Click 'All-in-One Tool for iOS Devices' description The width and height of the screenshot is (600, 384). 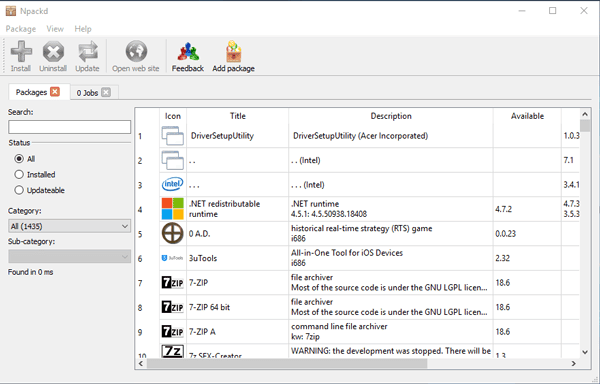pos(347,253)
